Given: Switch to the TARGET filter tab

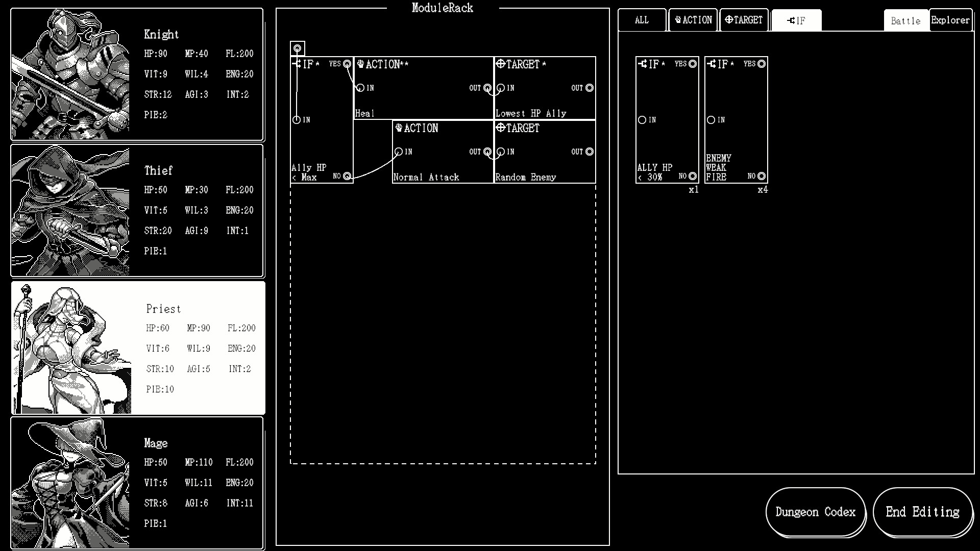Looking at the screenshot, I should (x=744, y=20).
